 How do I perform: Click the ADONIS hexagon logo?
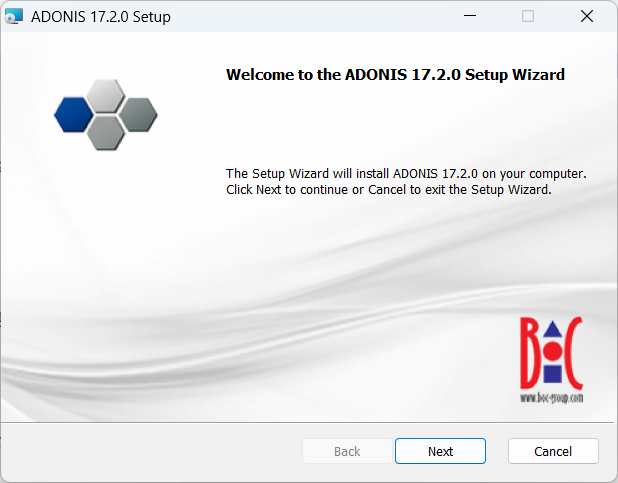pyautogui.click(x=106, y=115)
